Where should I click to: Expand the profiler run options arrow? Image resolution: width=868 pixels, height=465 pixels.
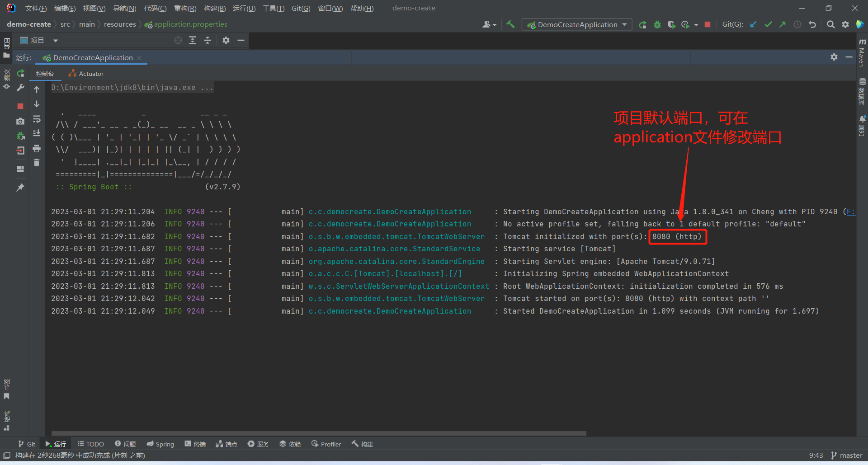pos(696,25)
